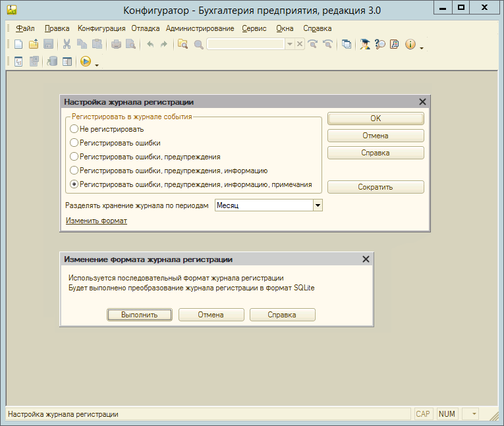
Task: Click the Find next toolbar icon
Action: point(313,43)
